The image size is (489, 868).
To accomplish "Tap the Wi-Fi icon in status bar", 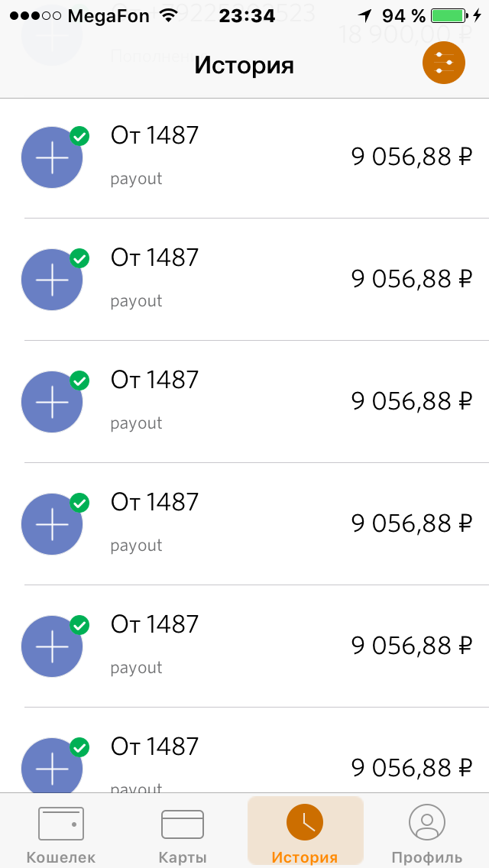I will pos(168,16).
